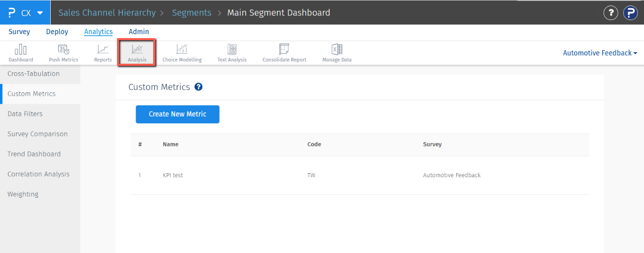Open the CX product switcher dropdown
This screenshot has width=644, height=253.
[25, 13]
